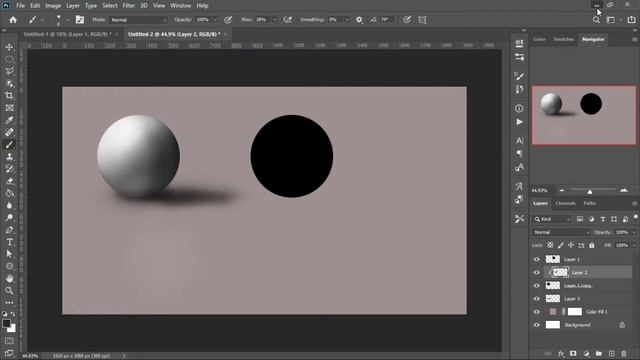Screen dimensions: 640x360
Task: Open the Filter menu
Action: [129, 6]
